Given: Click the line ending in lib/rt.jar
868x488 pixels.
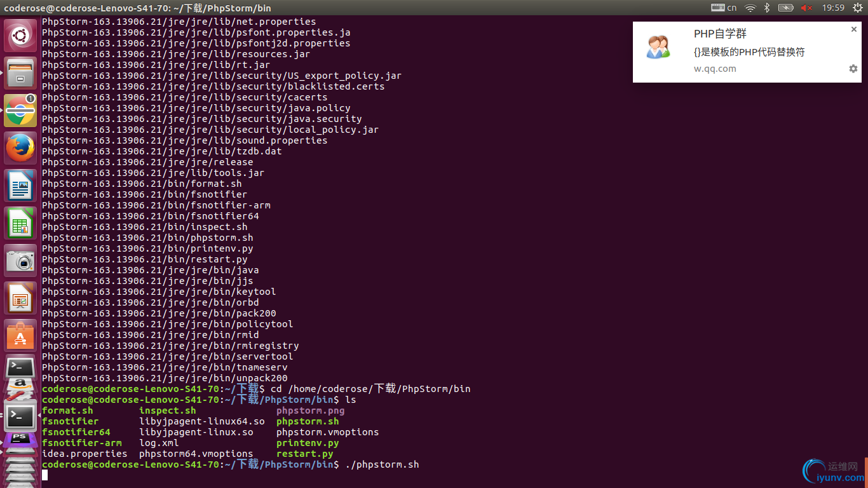Looking at the screenshot, I should pos(156,65).
